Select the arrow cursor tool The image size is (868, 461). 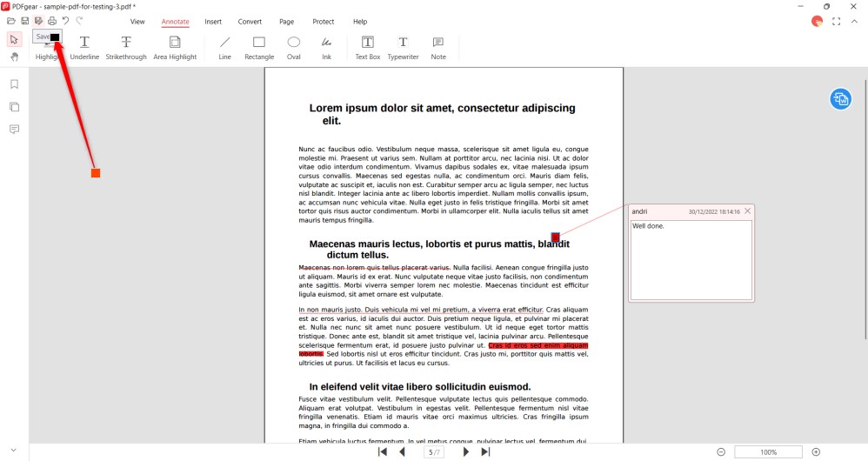[x=14, y=40]
